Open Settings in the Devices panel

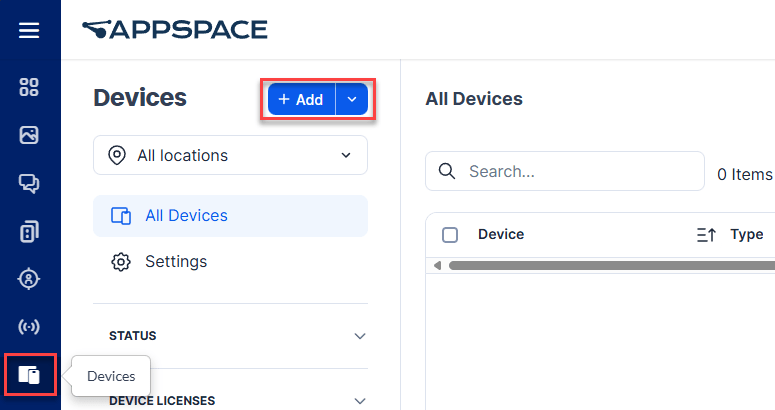[176, 262]
